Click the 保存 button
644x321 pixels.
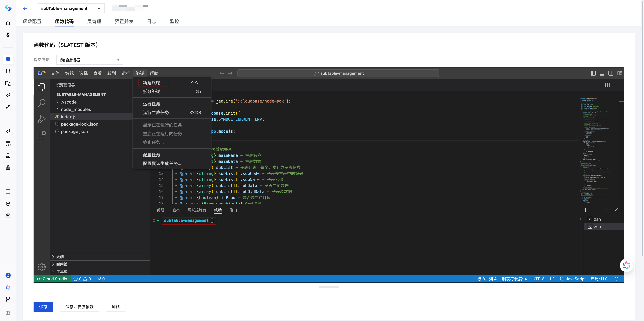coord(43,307)
